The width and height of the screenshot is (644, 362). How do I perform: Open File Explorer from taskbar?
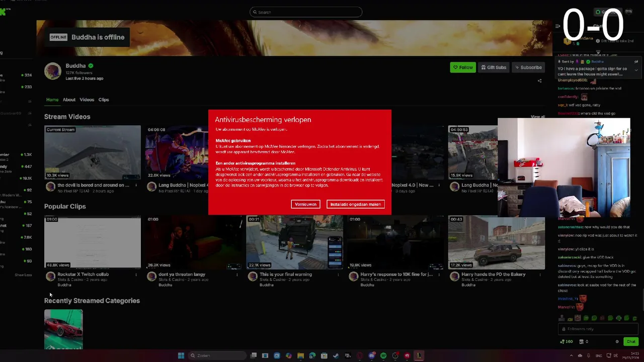[x=300, y=355]
